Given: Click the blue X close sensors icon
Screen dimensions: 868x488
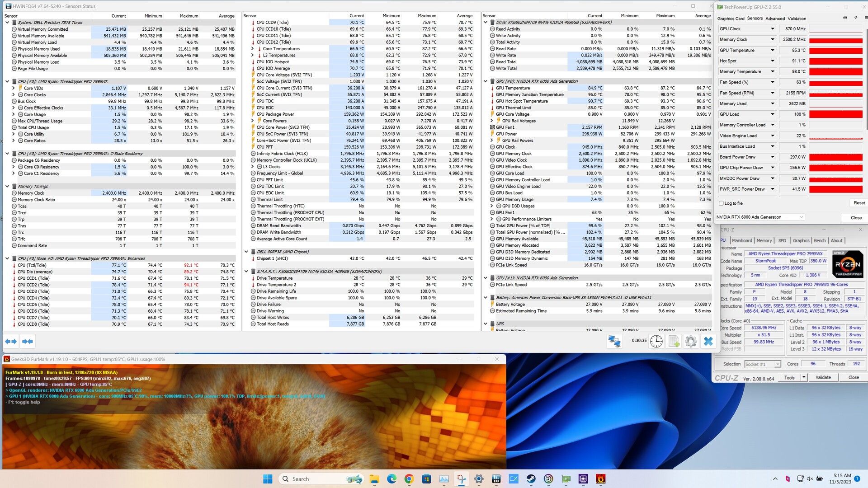Looking at the screenshot, I should [708, 342].
